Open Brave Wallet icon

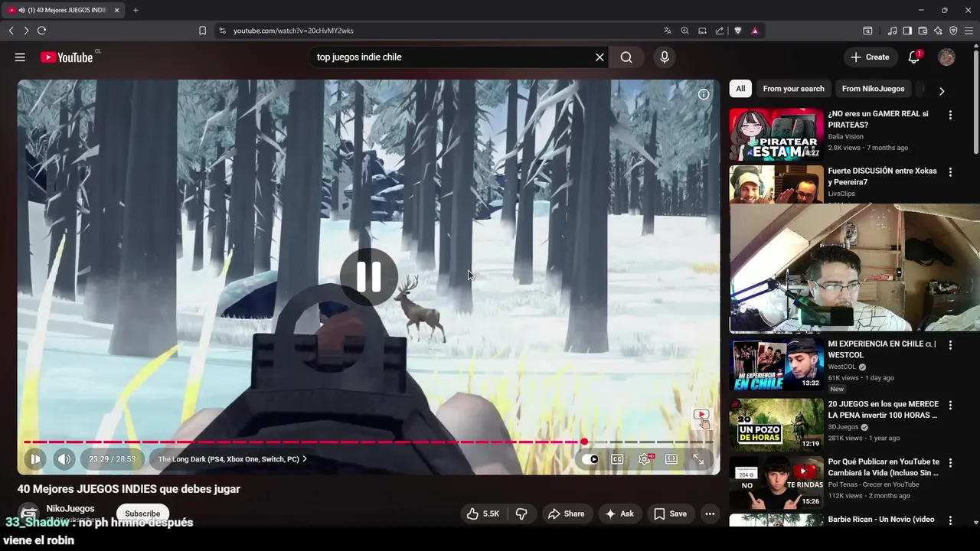[x=923, y=31]
